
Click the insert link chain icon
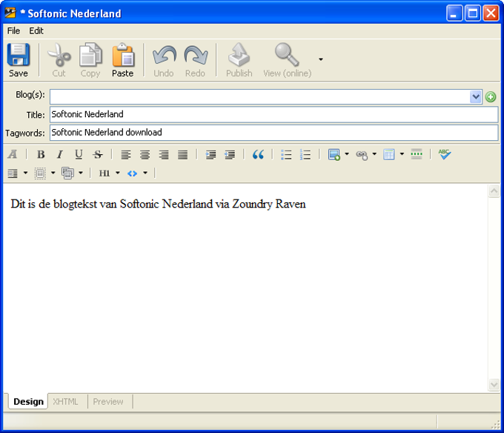pos(362,155)
